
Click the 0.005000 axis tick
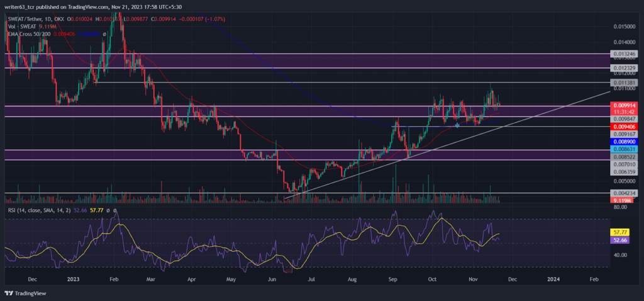(624, 181)
